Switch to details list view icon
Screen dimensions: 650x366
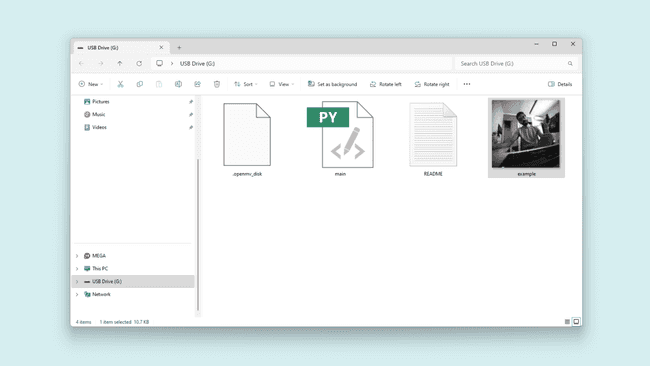click(x=567, y=322)
